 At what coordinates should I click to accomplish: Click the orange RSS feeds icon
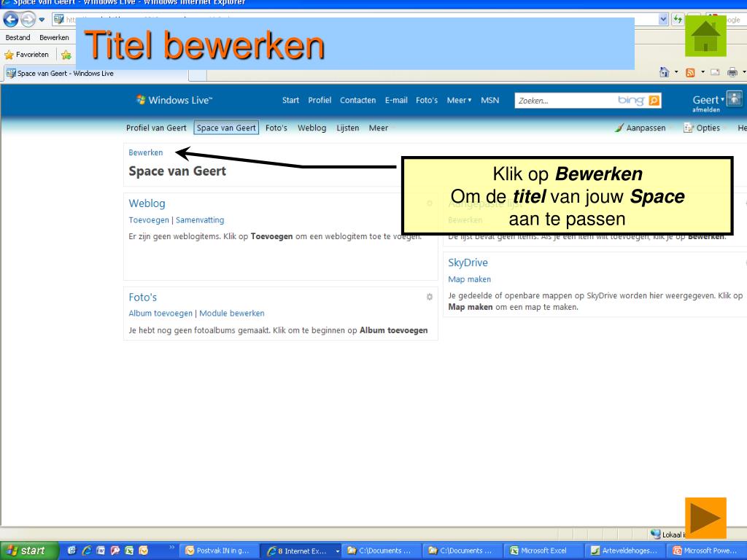point(690,72)
